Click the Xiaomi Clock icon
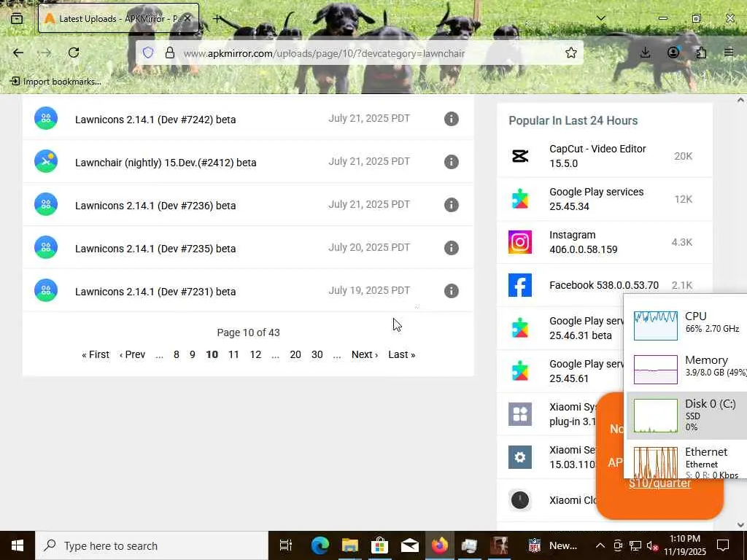This screenshot has height=560, width=747. click(x=519, y=500)
